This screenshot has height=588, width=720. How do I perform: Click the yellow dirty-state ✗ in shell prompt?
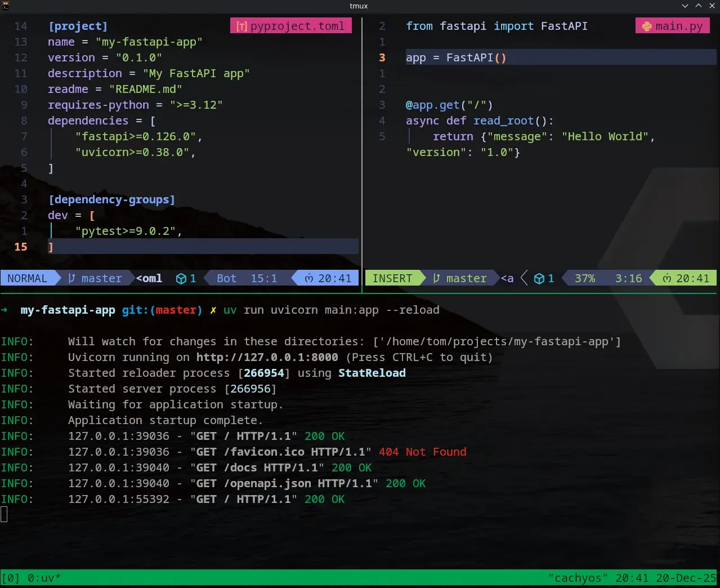click(213, 310)
